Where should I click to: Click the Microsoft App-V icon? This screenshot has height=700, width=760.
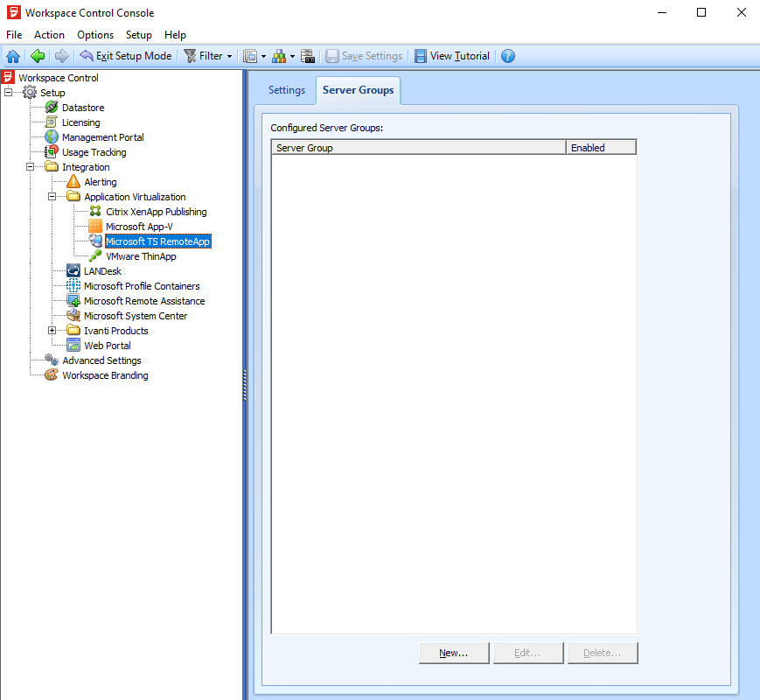click(x=95, y=226)
